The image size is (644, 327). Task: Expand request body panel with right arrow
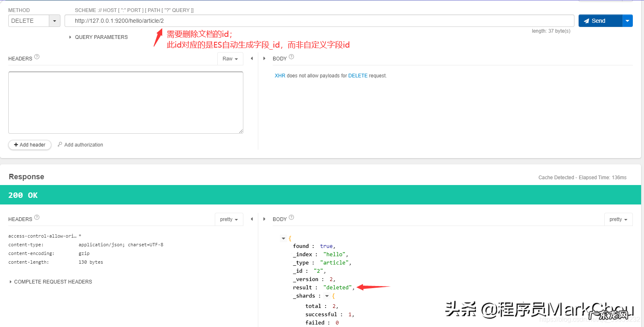[264, 59]
